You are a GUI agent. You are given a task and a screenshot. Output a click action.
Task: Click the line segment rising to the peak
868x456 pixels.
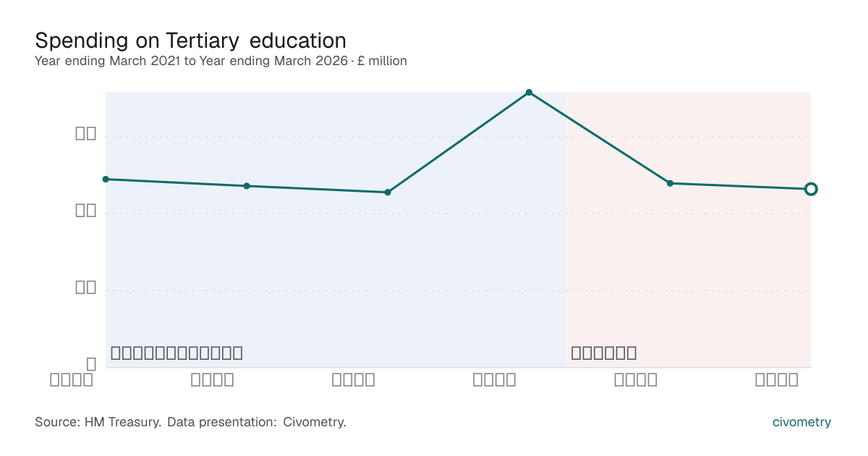click(459, 143)
